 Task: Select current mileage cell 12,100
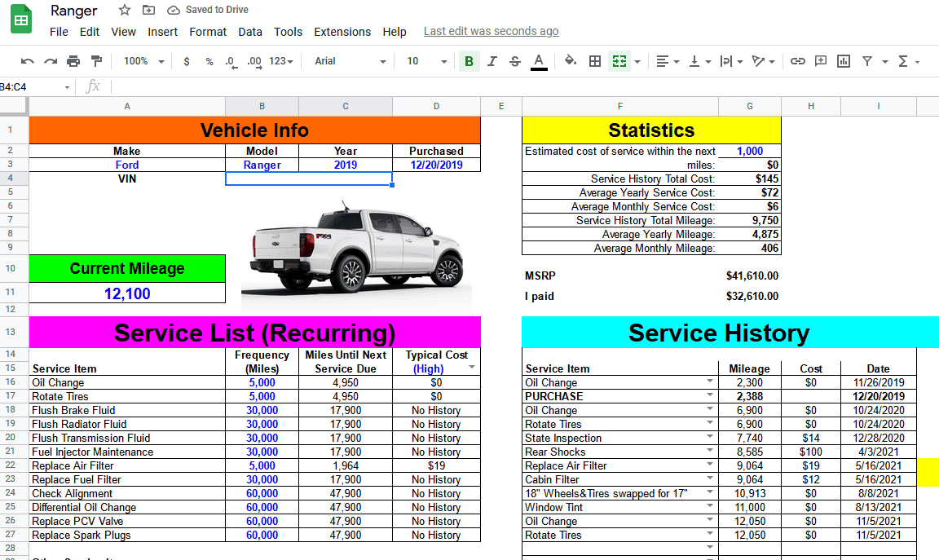(127, 293)
